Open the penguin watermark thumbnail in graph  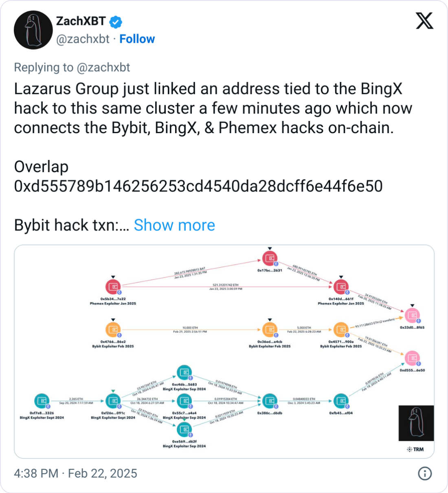(x=416, y=423)
